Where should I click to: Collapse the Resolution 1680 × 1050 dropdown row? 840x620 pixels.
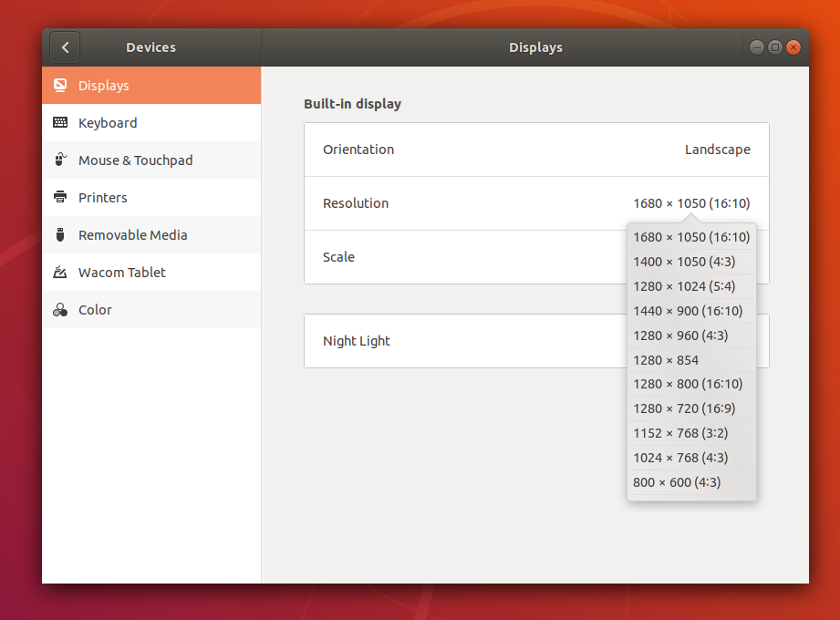(536, 203)
